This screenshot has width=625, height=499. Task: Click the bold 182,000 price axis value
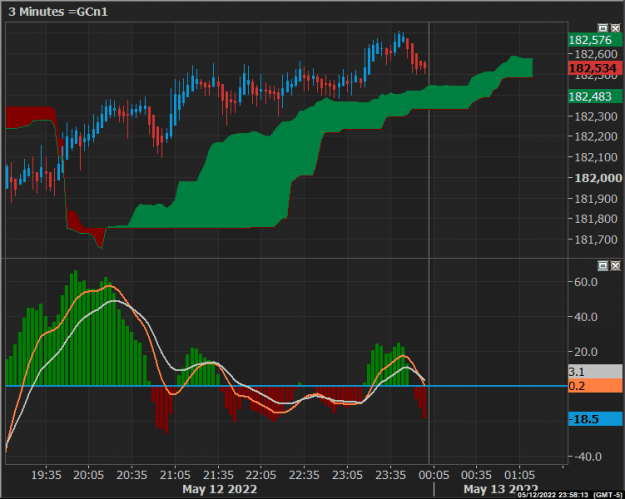598,178
